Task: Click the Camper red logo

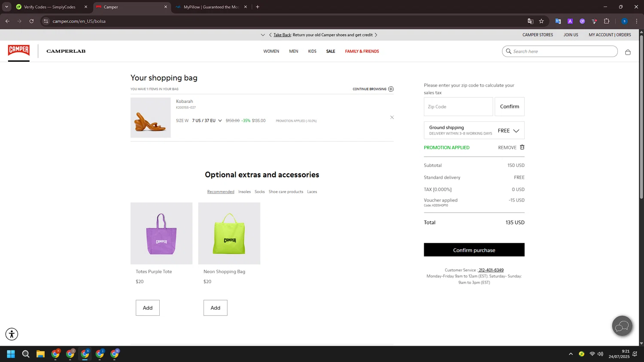Action: pos(19,51)
